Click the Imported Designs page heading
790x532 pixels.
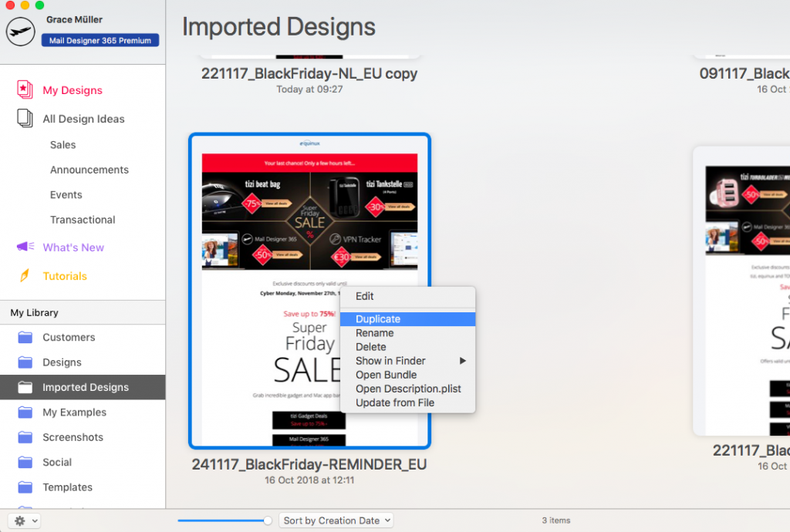[279, 27]
